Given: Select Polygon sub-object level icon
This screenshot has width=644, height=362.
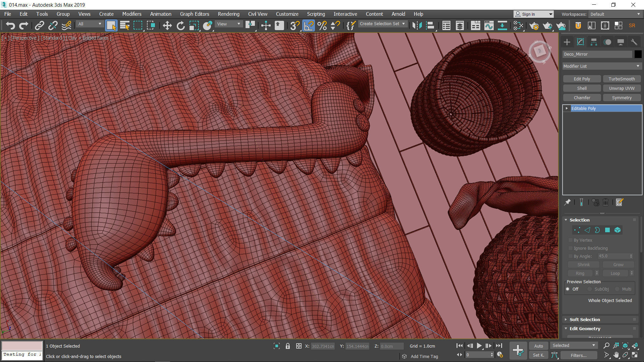Looking at the screenshot, I should [607, 230].
